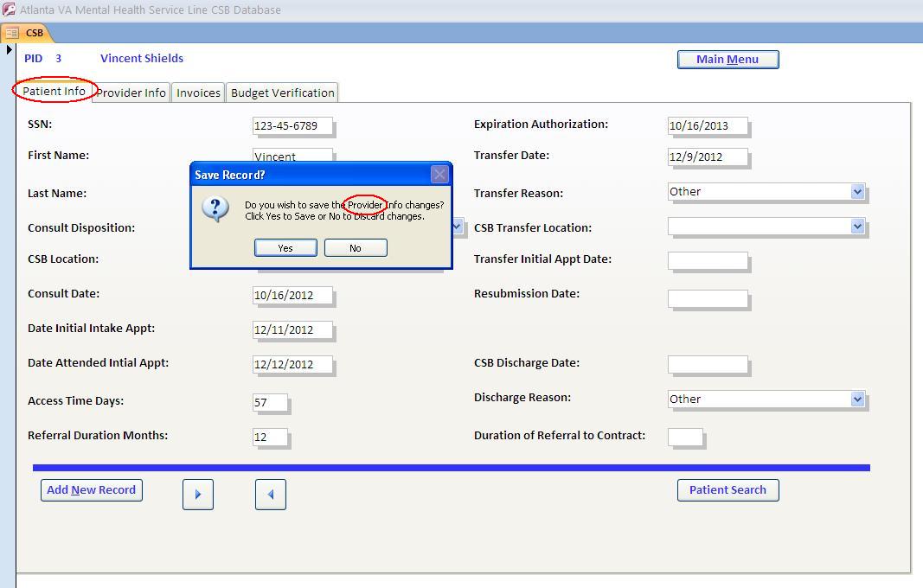
Task: Open the Transfer Reason dropdown
Action: tap(858, 192)
